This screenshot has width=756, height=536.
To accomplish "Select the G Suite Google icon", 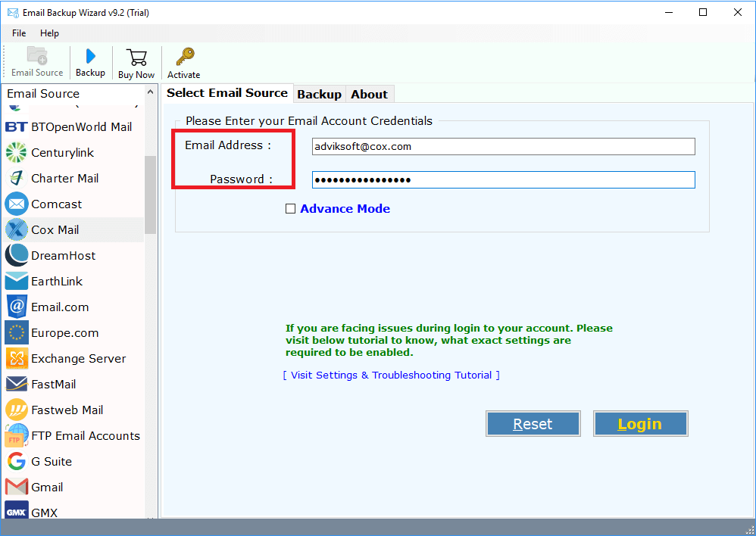I will click(x=17, y=461).
